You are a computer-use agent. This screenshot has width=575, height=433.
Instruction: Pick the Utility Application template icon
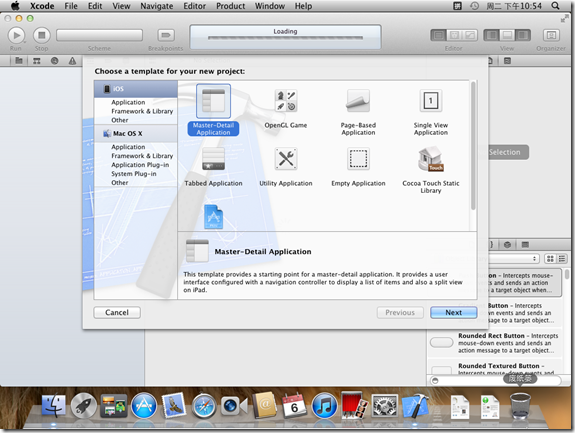coord(286,159)
